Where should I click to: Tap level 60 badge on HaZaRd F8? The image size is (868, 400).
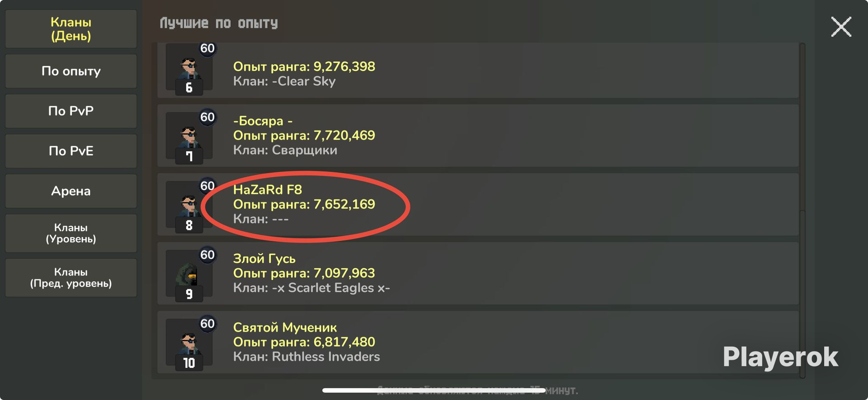(208, 186)
